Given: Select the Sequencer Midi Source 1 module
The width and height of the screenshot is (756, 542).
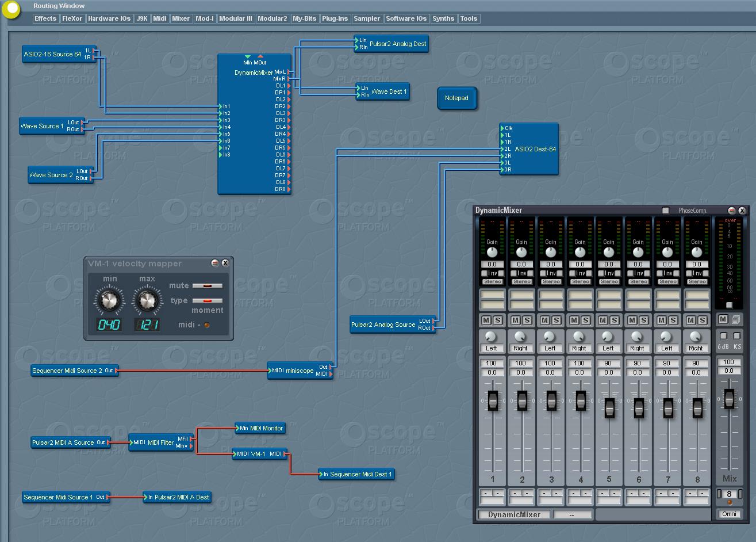Looking at the screenshot, I should point(66,497).
